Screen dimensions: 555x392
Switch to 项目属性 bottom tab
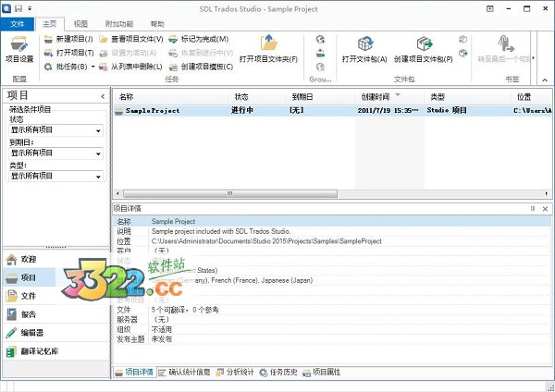point(322,373)
